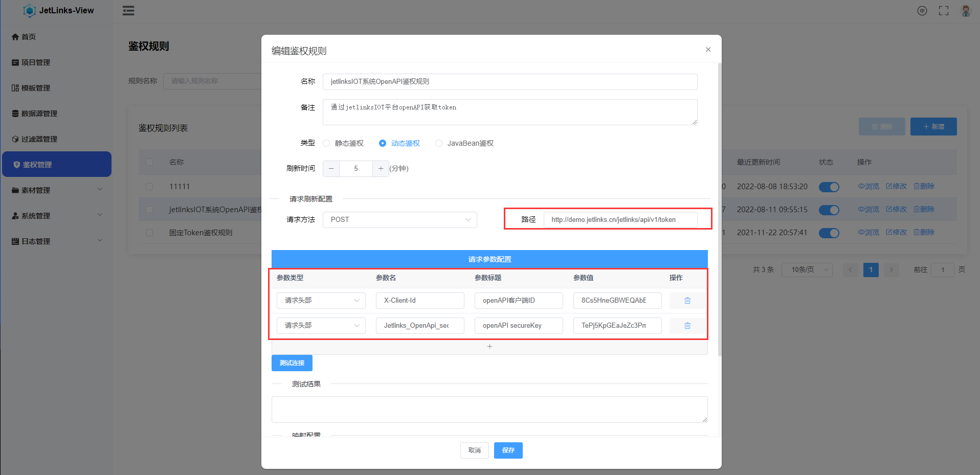The height and width of the screenshot is (475, 980).
Task: Delete the Jetlinks_OpenApi_sec parameter row
Action: tap(687, 326)
